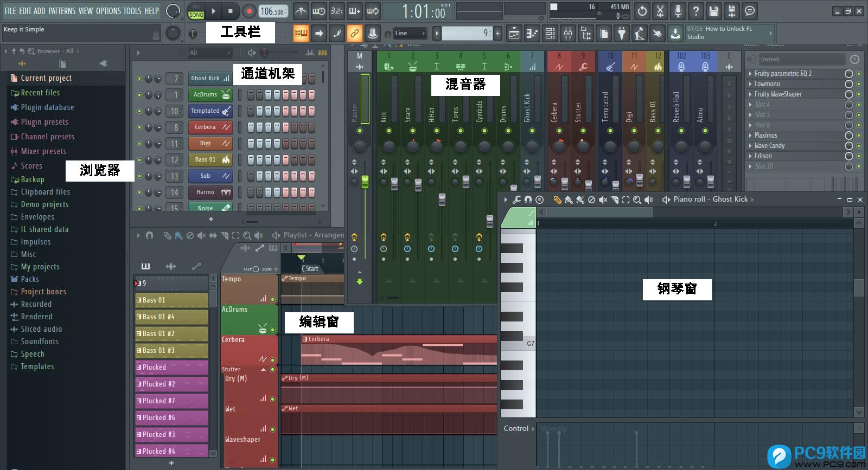Viewport: 868px width, 470px height.
Task: Click the microphone one-click recording icon
Action: 678,11
